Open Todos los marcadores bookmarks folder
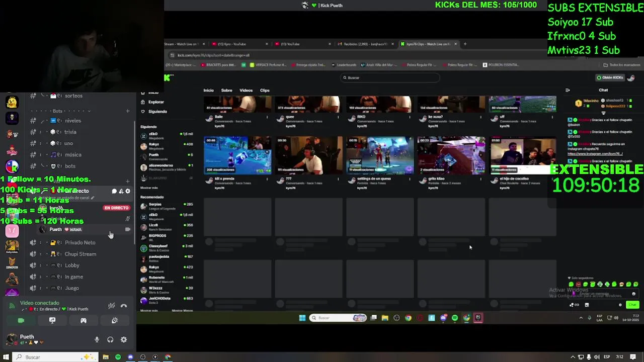The height and width of the screenshot is (362, 644). click(622, 65)
